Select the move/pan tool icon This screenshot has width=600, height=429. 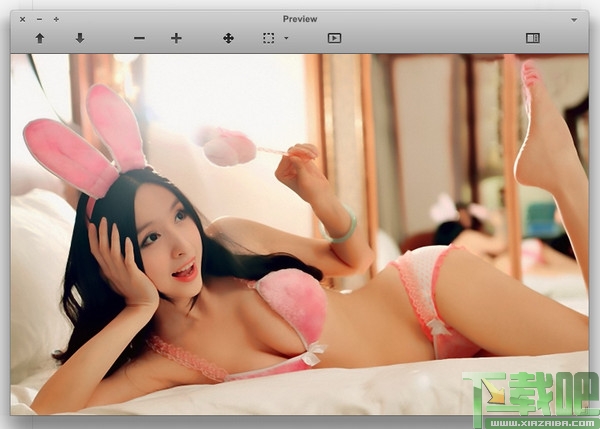(x=228, y=38)
